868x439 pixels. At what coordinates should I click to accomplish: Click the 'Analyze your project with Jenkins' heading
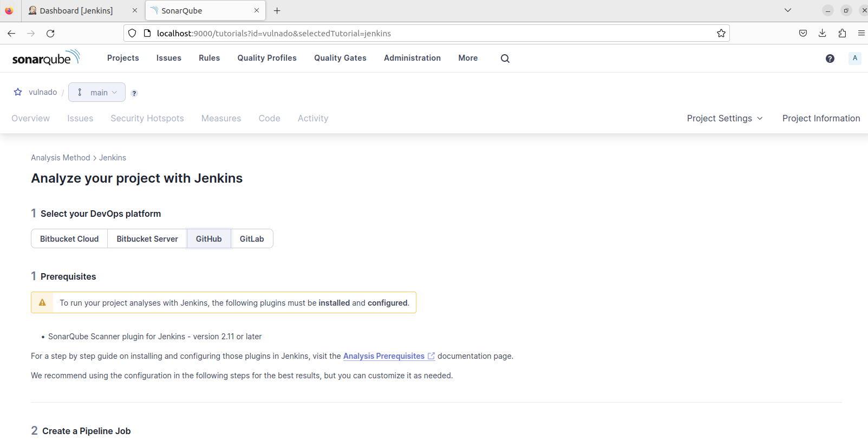[137, 178]
